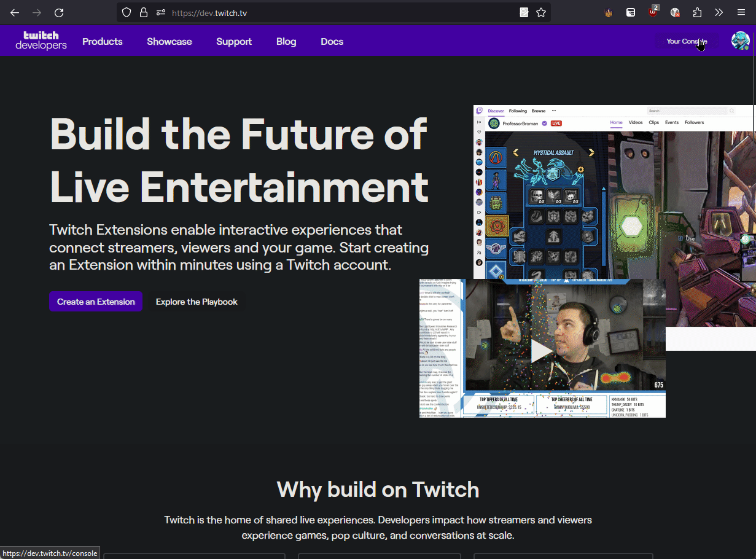Image resolution: width=756 pixels, height=559 pixels.
Task: Open the Products menu
Action: (103, 42)
